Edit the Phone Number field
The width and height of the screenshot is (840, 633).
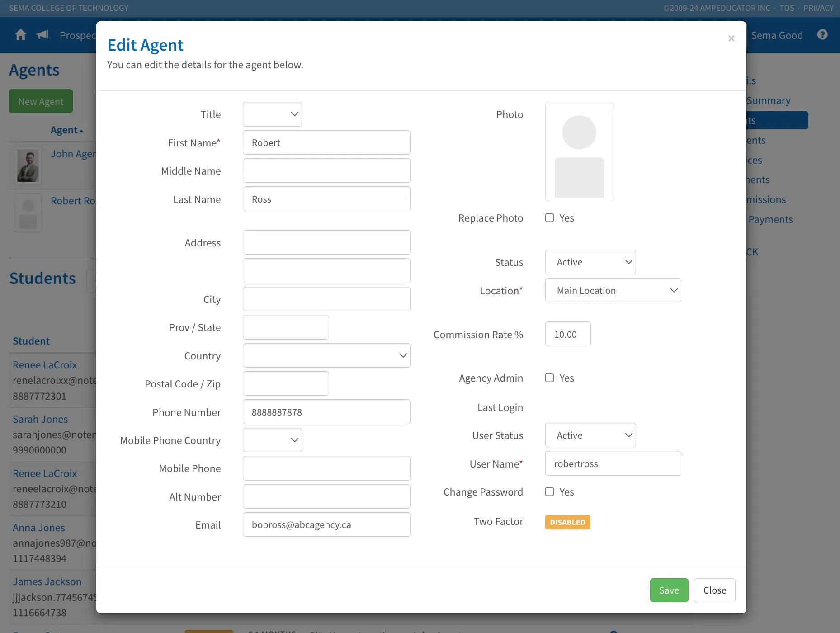coord(326,412)
